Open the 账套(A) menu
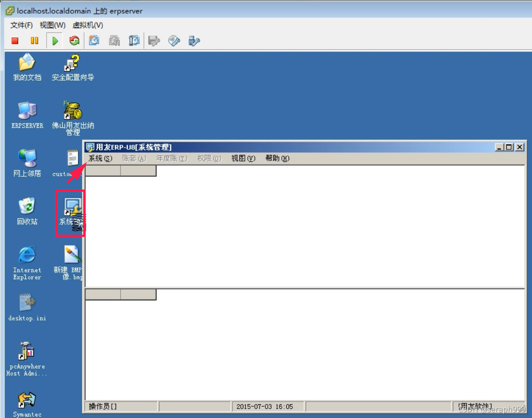 [134, 158]
